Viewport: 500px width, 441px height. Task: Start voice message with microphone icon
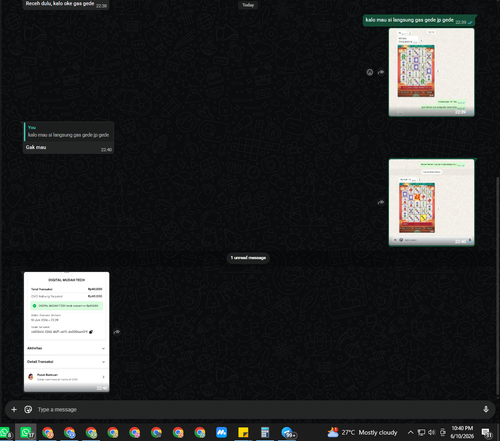(486, 409)
